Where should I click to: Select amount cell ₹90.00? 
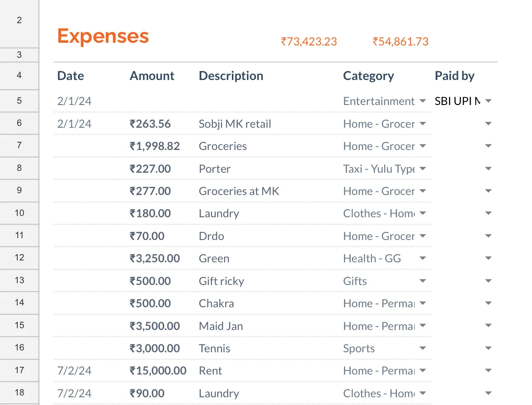pyautogui.click(x=147, y=394)
